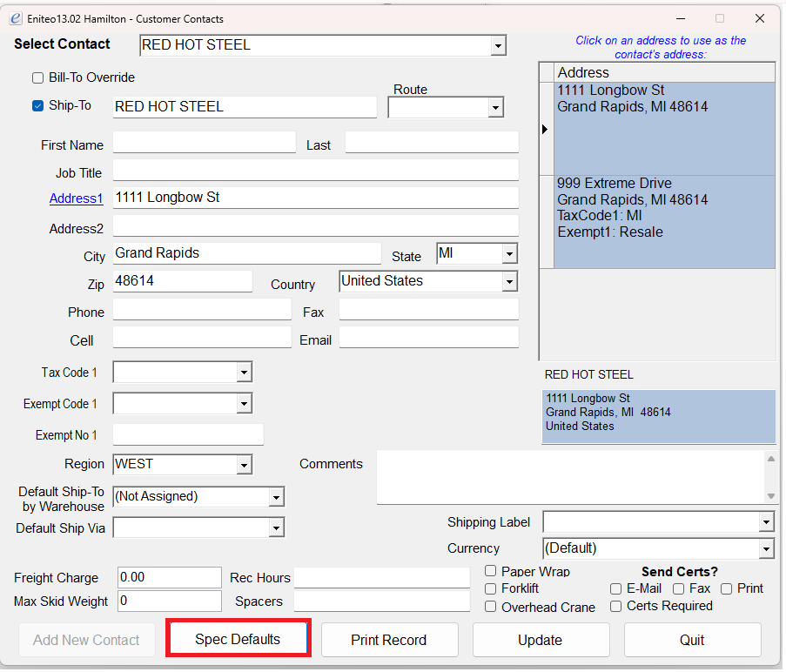
Task: Open the State dropdown showing MI
Action: (x=509, y=253)
